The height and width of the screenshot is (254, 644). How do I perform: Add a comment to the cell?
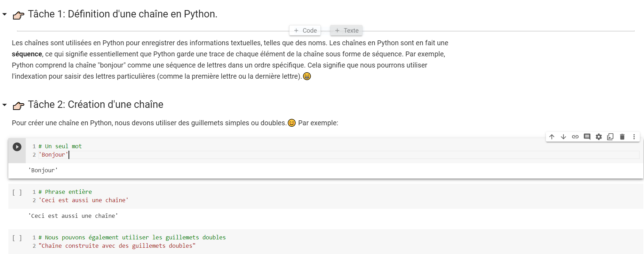pyautogui.click(x=587, y=137)
